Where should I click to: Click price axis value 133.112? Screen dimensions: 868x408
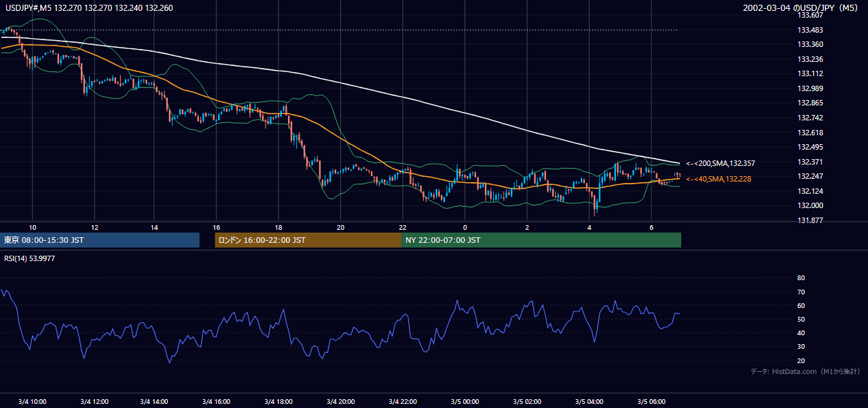809,73
